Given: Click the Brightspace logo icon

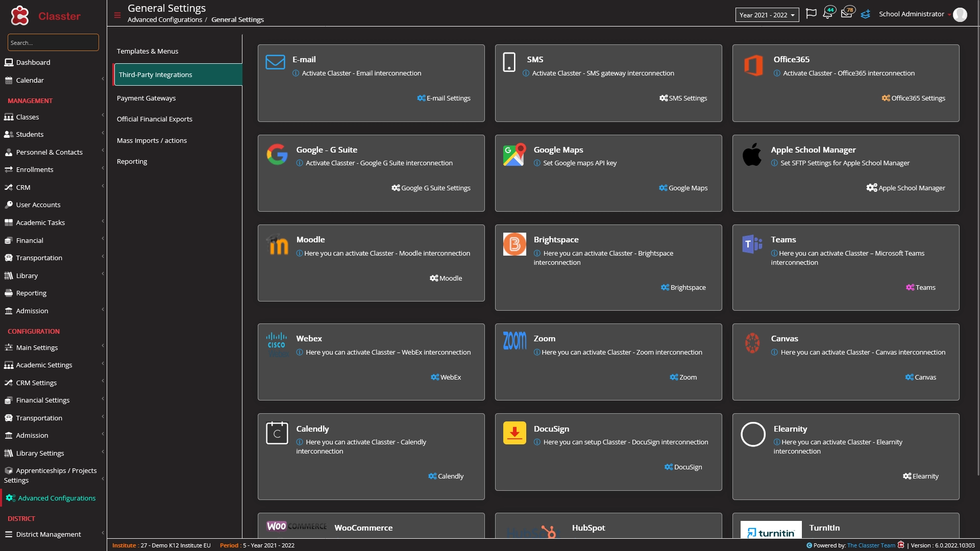Looking at the screenshot, I should (514, 244).
